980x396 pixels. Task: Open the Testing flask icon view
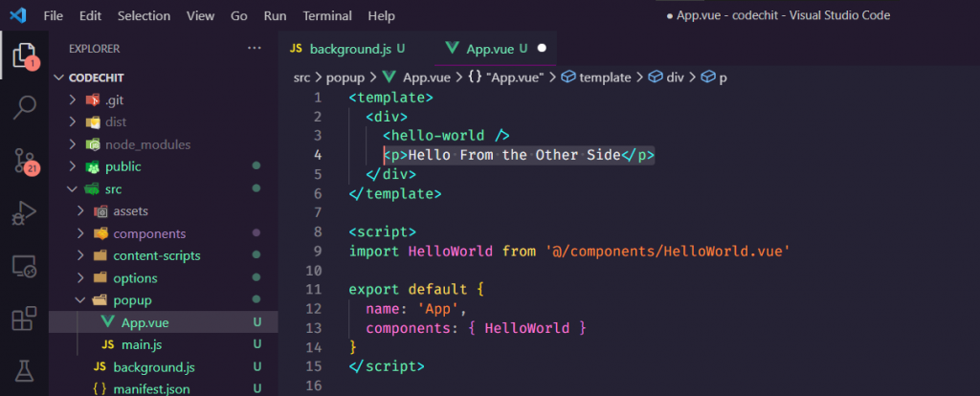coord(24,371)
